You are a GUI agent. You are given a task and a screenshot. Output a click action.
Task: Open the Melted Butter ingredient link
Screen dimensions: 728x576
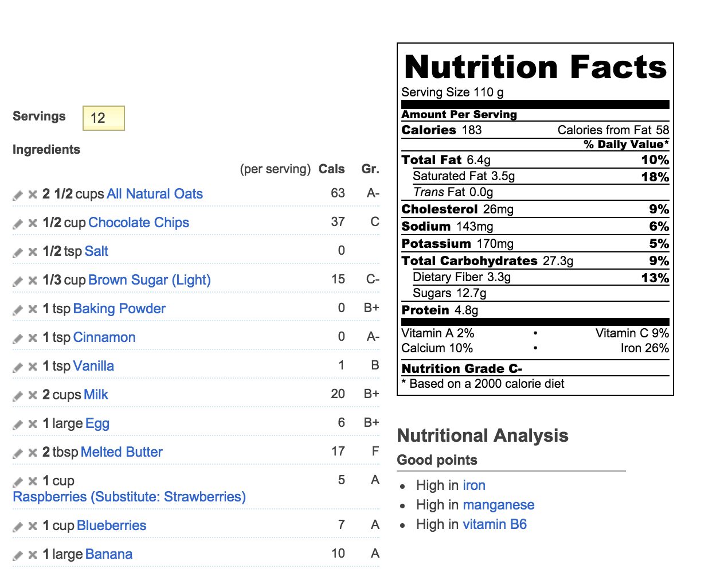pos(122,452)
